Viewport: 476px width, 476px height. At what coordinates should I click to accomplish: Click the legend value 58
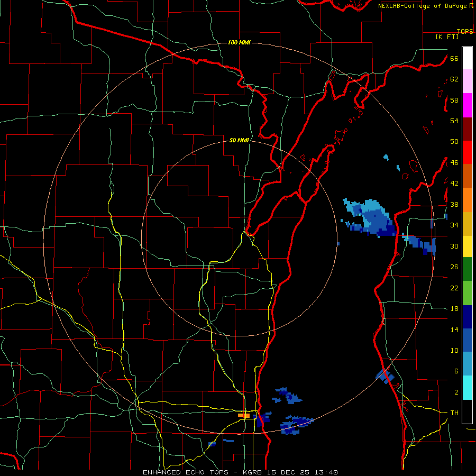coord(454,100)
